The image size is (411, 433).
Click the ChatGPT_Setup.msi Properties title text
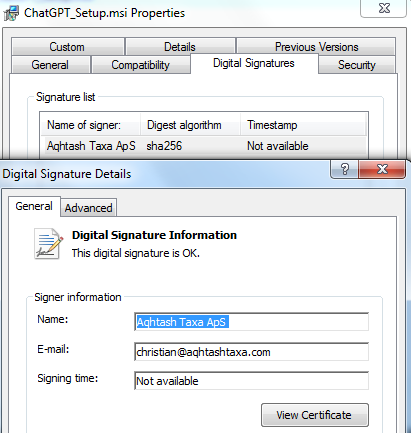click(x=104, y=13)
